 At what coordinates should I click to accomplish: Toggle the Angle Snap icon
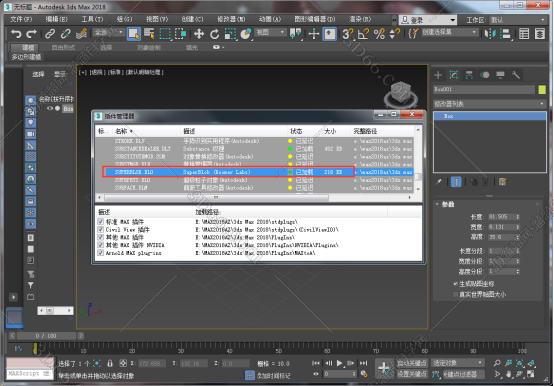pos(363,34)
